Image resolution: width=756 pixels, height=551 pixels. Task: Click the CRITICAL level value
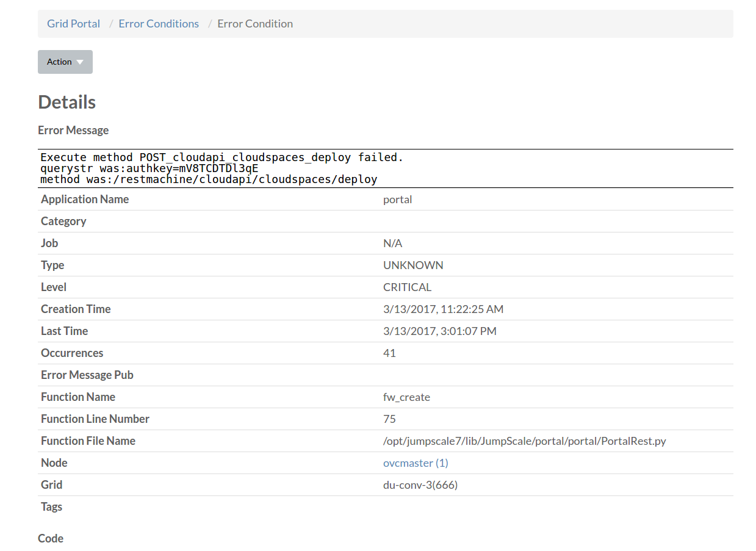407,287
